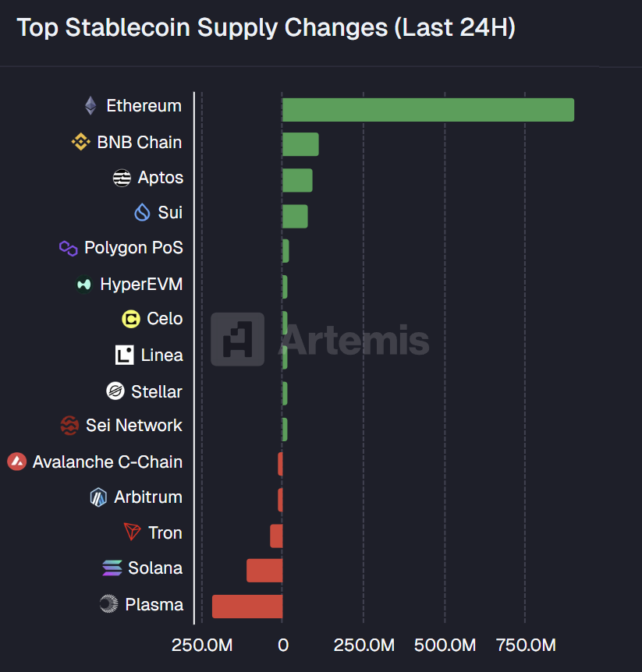Viewport: 642px width, 672px height.
Task: Click the Polygon PoS purple icon
Action: tap(69, 249)
